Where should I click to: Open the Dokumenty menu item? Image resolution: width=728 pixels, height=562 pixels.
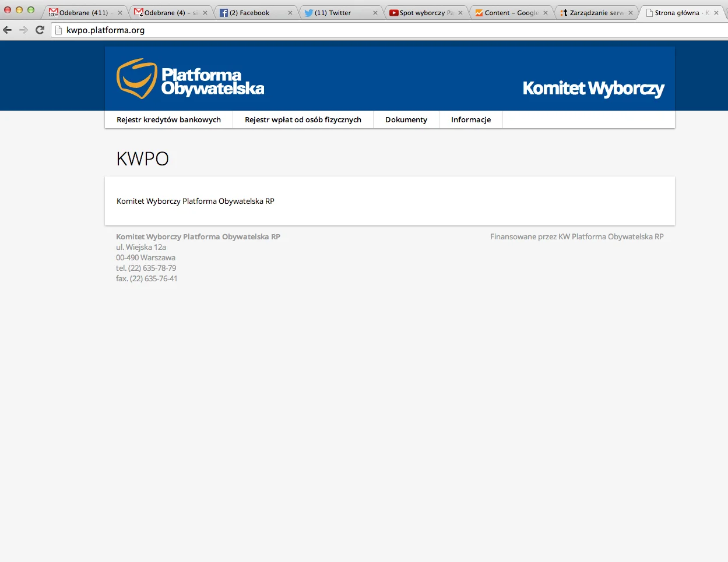(x=406, y=119)
